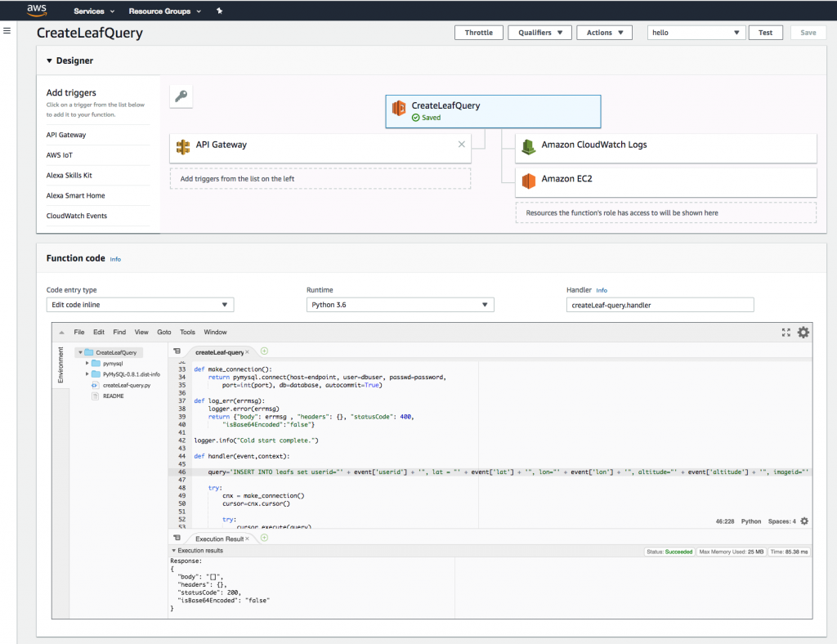This screenshot has height=644, width=837.
Task: Switch to the createLeaf-query tab
Action: pos(219,352)
